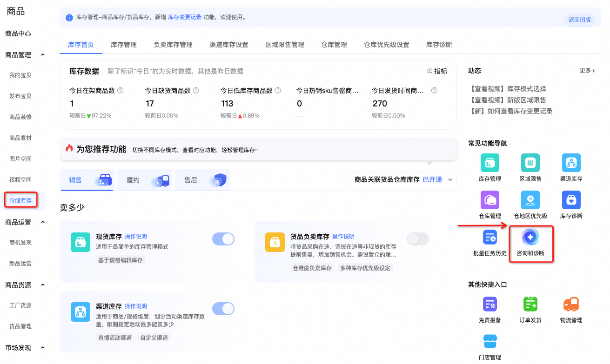Switch to the 负卖库存管理 tab
This screenshot has width=610, height=364.
173,45
